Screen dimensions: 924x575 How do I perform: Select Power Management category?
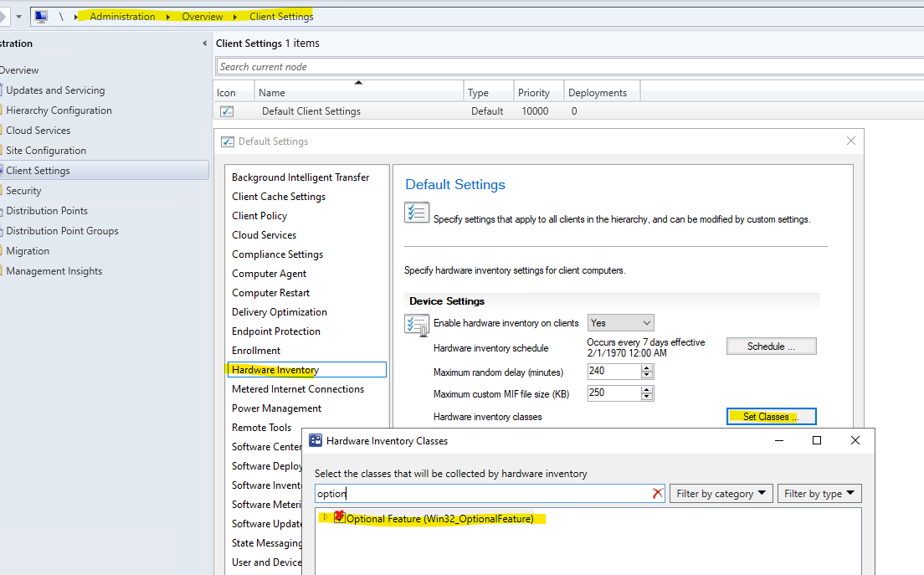(x=276, y=408)
